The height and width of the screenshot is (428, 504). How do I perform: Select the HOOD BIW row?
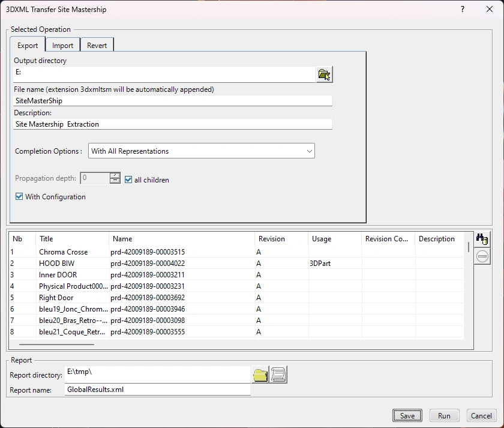(x=236, y=263)
